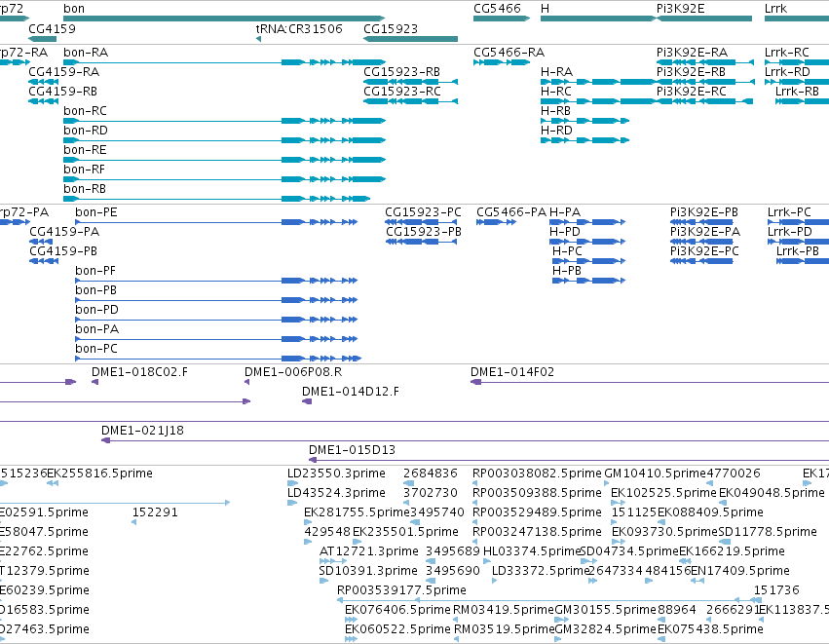Select the Pi3K92E gene label
This screenshot has width=829, height=644.
pyautogui.click(x=680, y=9)
